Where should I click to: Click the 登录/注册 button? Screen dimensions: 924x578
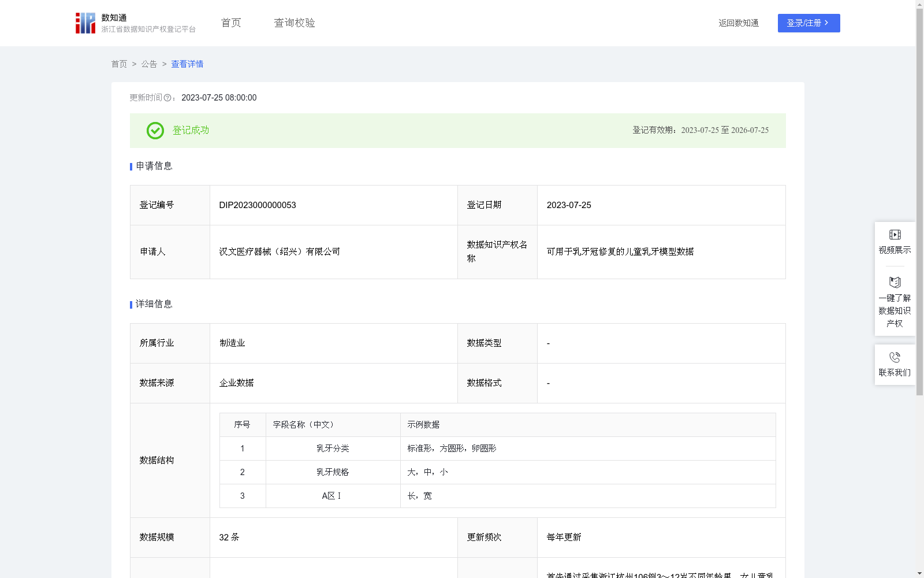tap(808, 23)
